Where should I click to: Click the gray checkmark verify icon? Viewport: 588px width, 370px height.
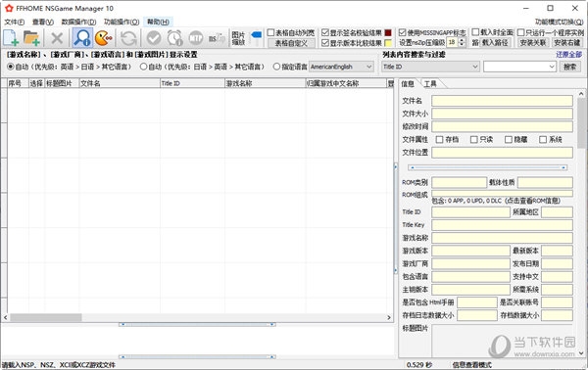154,38
